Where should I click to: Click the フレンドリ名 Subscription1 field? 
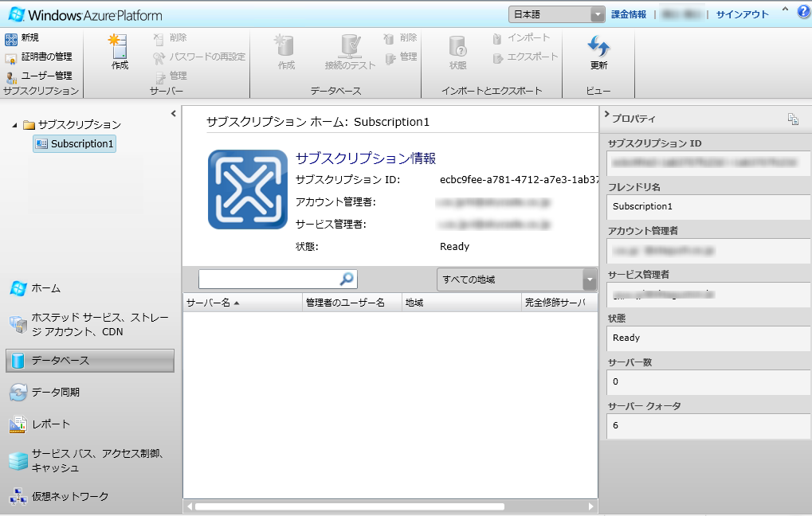click(x=708, y=206)
